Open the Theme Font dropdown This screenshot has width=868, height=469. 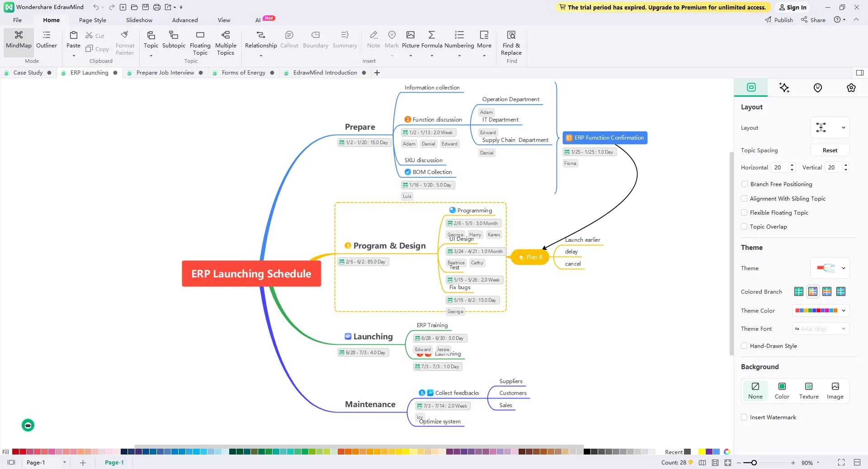pos(821,328)
